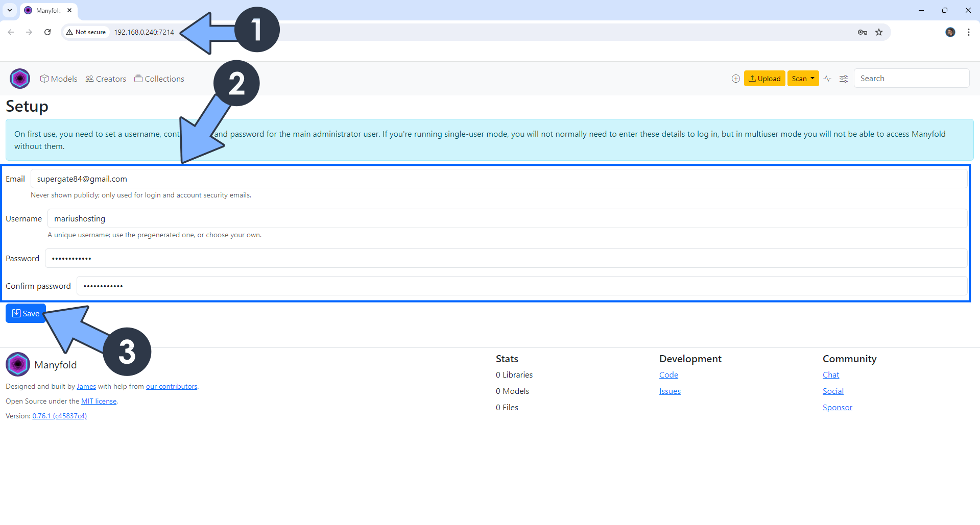Click into the Email field
The height and width of the screenshot is (525, 980).
point(498,179)
